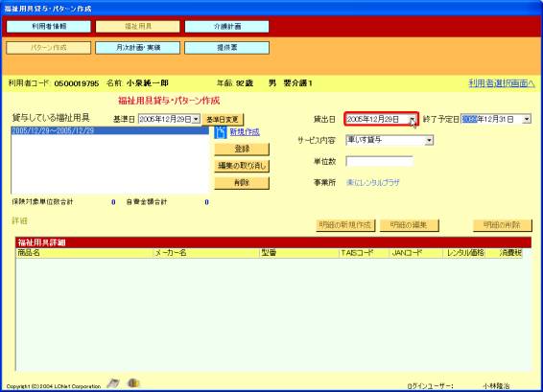Select the 提供票 tab

pyautogui.click(x=226, y=48)
